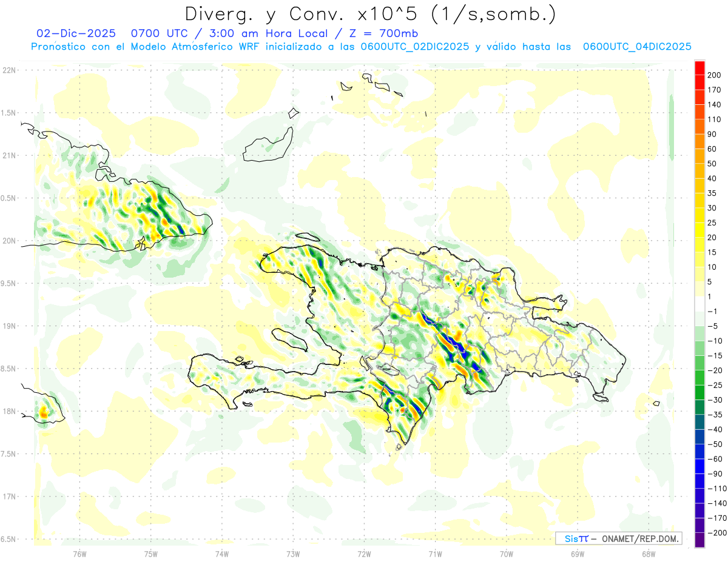Click the '68W' longitude label
The height and width of the screenshot is (562, 728).
pyautogui.click(x=649, y=554)
